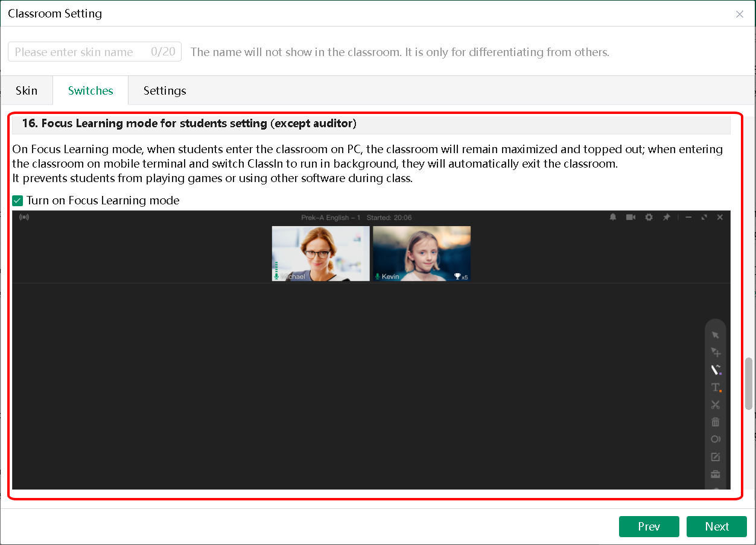Go back with the Prev button

pyautogui.click(x=649, y=526)
